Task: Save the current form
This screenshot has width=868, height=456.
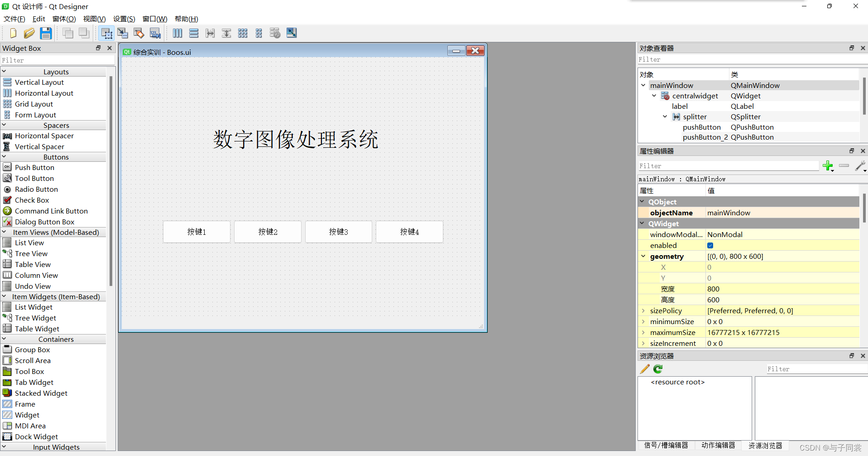Action: (46, 33)
